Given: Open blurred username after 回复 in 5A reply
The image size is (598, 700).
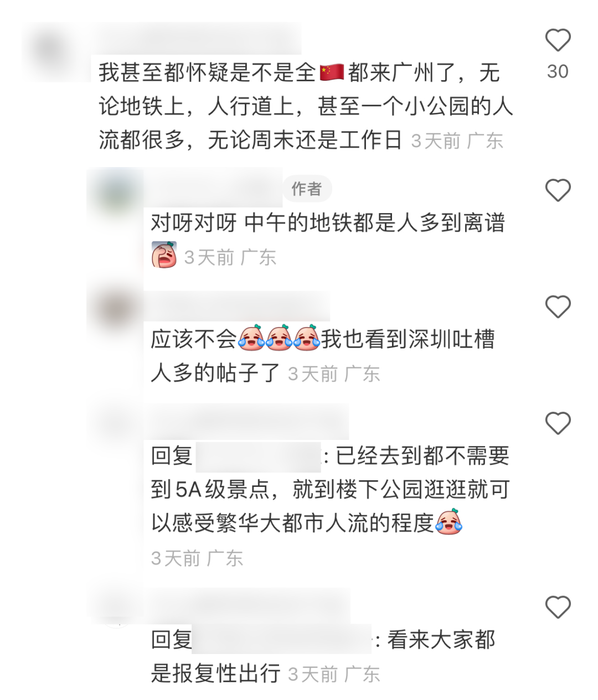Looking at the screenshot, I should (x=259, y=456).
